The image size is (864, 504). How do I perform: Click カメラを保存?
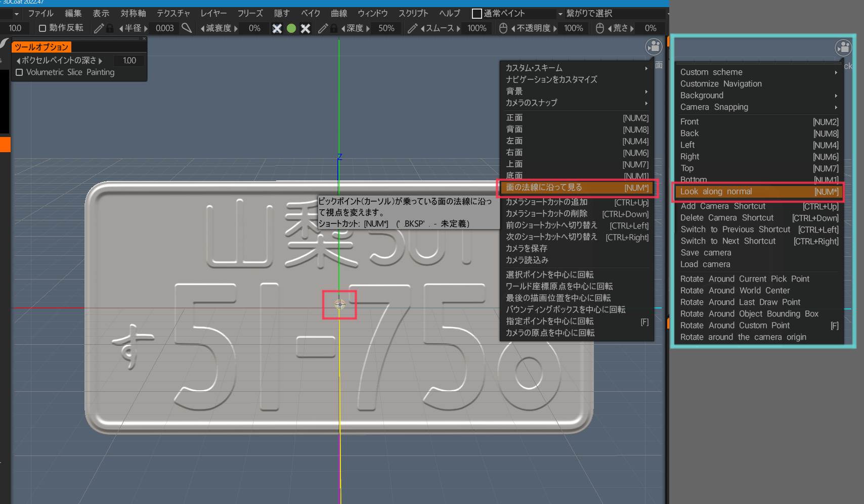577,249
